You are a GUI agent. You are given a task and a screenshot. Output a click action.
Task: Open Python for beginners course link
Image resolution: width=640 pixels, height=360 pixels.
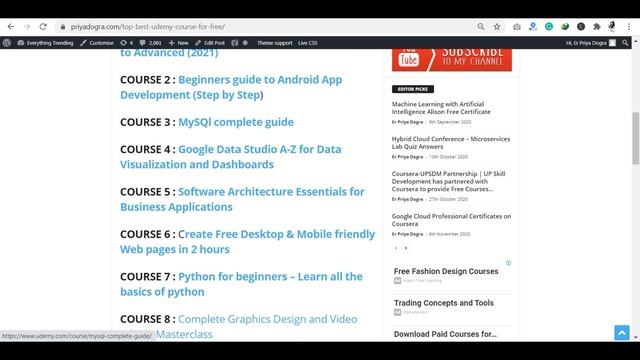pos(241,284)
